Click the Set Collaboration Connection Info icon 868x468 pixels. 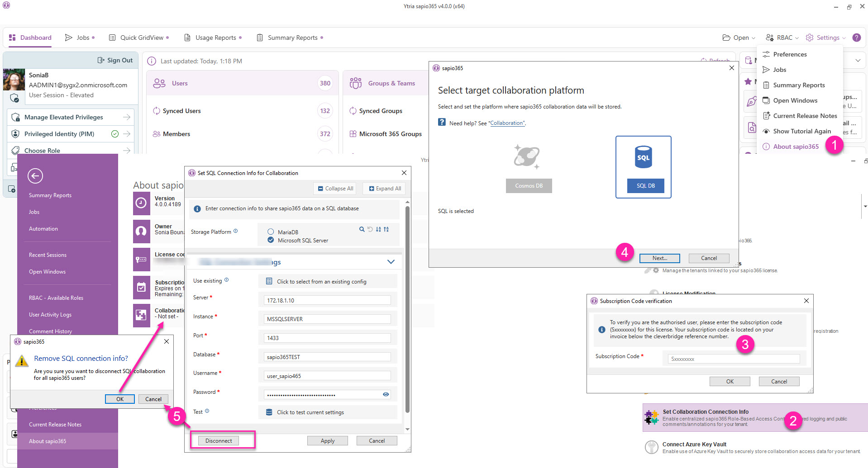(652, 418)
